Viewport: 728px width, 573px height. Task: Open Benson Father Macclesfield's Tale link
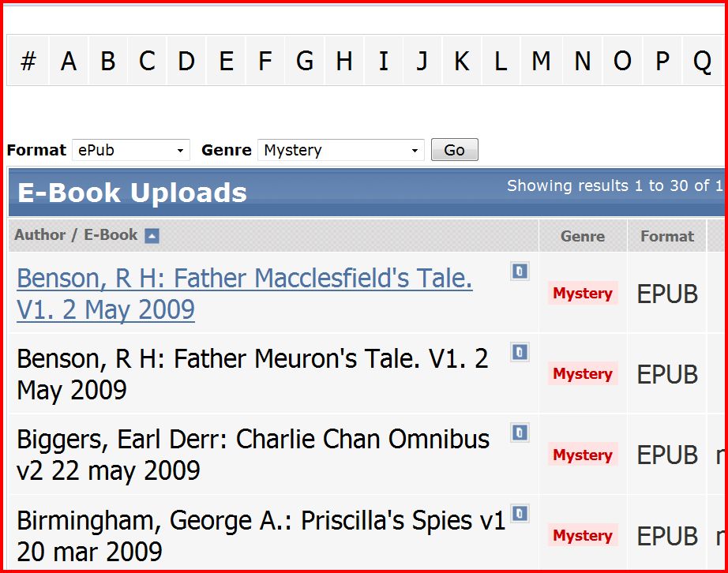pyautogui.click(x=244, y=294)
